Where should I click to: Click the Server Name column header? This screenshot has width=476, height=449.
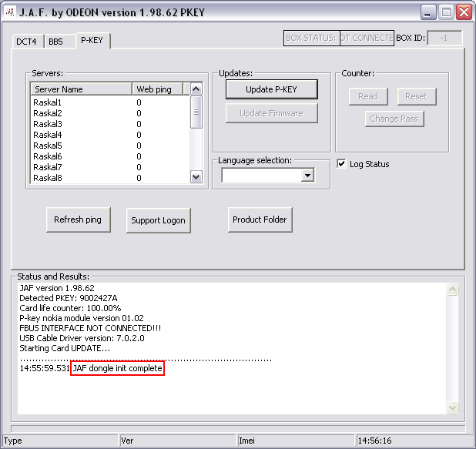click(80, 89)
